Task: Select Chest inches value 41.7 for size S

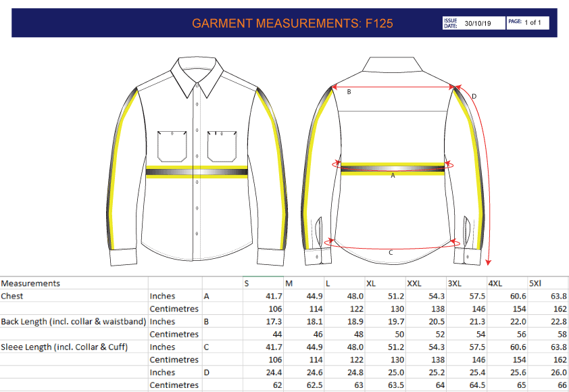Action: (x=274, y=296)
